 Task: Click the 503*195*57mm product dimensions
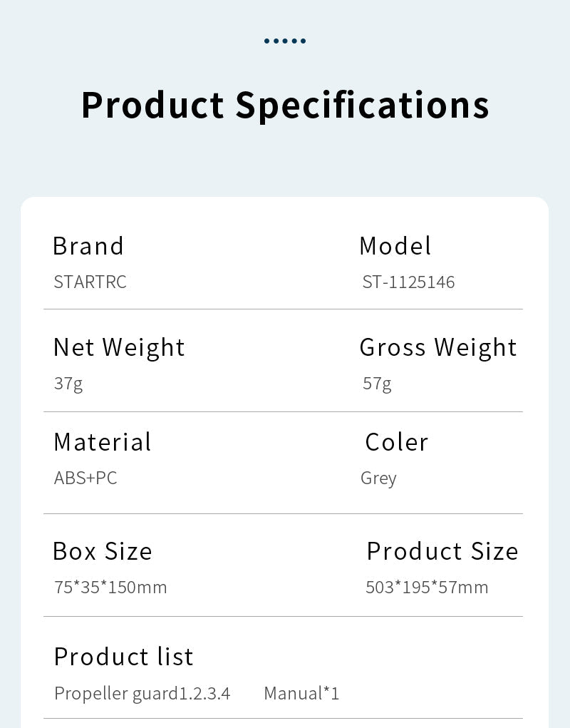pyautogui.click(x=427, y=588)
